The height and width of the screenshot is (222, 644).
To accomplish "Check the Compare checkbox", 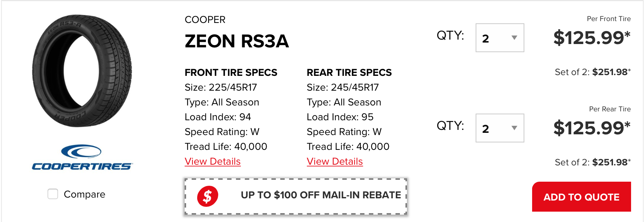I will click(53, 194).
